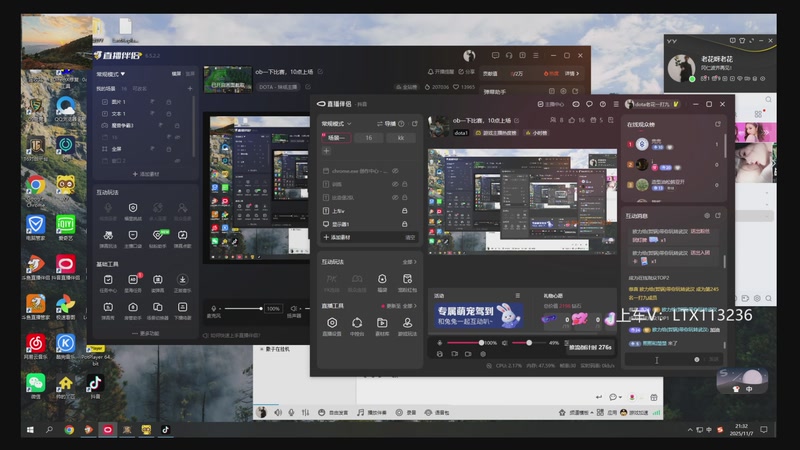
Task: Click 播放伴奏 in YY toolbar
Action: [372, 412]
